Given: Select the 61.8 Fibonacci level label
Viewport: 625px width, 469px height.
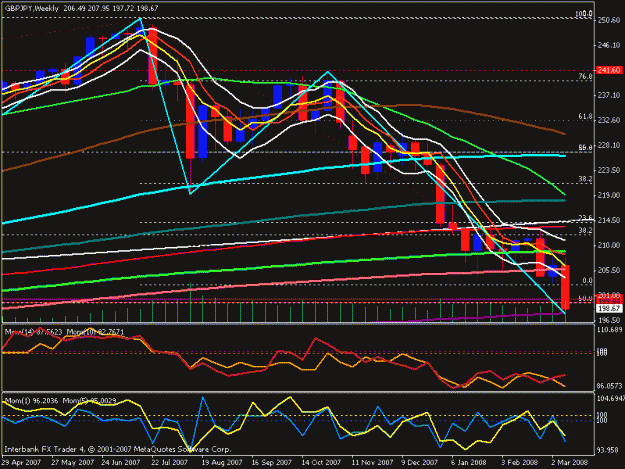Looking at the screenshot, I should click(x=586, y=116).
